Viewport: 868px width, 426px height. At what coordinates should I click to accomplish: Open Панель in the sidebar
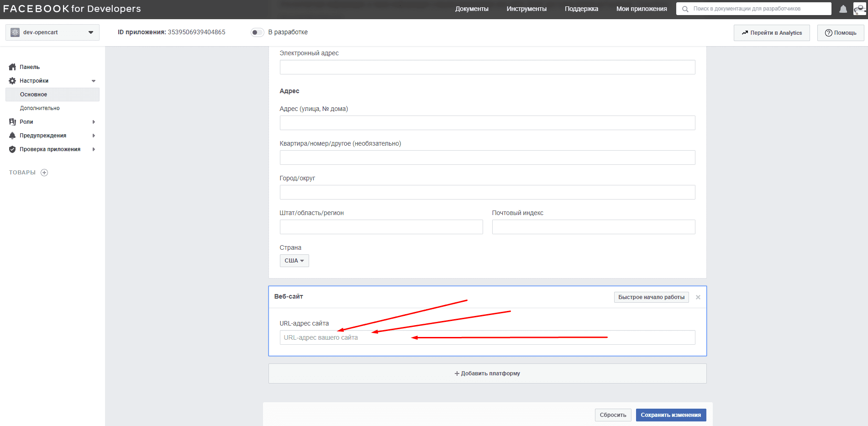[x=30, y=67]
